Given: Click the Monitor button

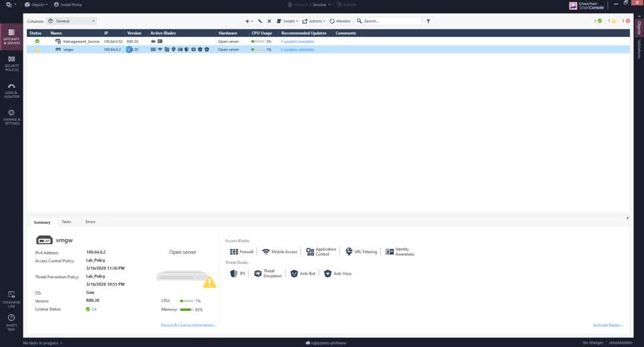Looking at the screenshot, I should coord(339,21).
